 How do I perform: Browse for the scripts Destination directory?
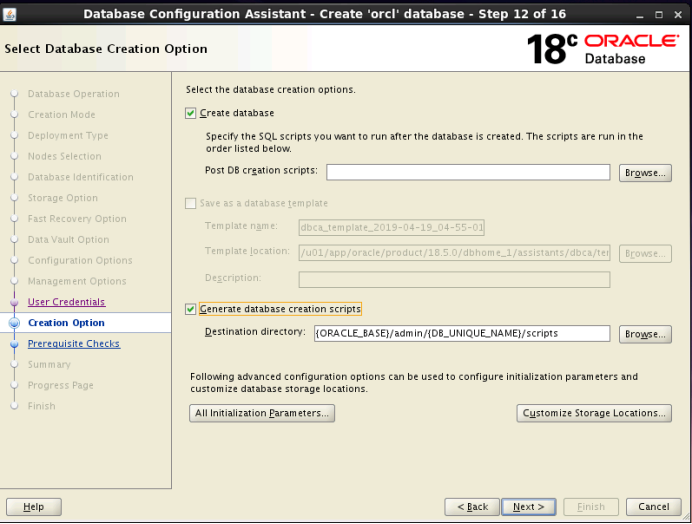[x=645, y=334]
